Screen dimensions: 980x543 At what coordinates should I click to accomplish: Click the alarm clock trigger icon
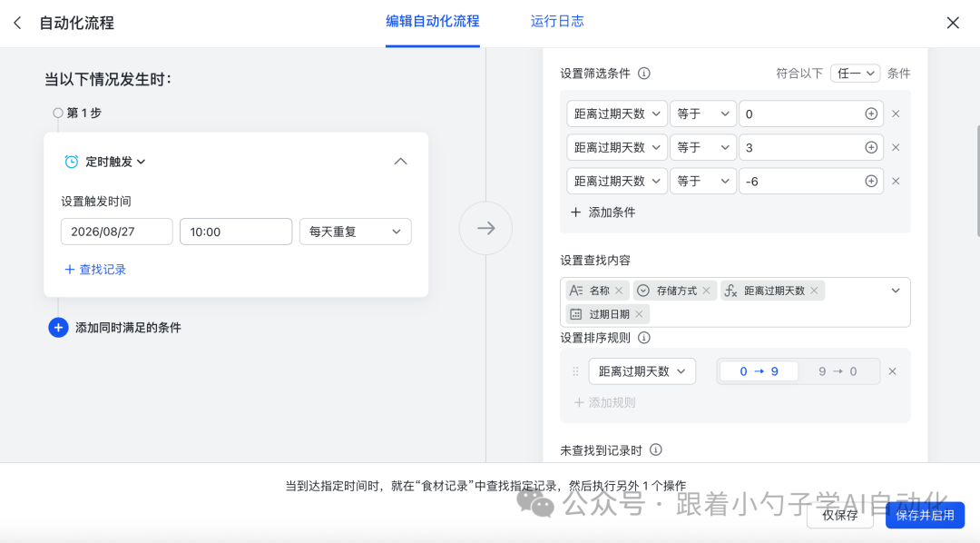click(x=72, y=162)
